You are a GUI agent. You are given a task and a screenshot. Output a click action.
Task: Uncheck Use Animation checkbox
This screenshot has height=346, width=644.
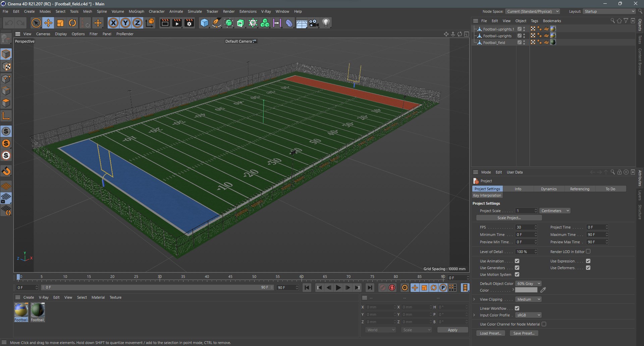tap(517, 261)
